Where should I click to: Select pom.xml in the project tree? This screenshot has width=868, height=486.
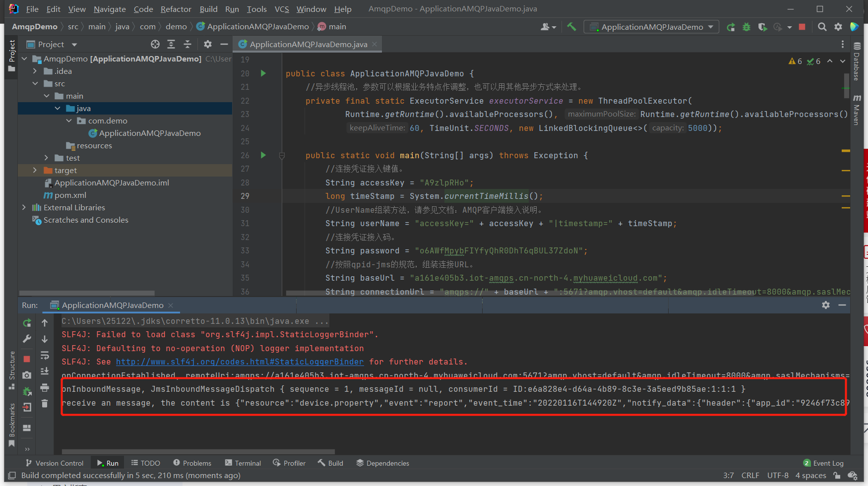(70, 195)
